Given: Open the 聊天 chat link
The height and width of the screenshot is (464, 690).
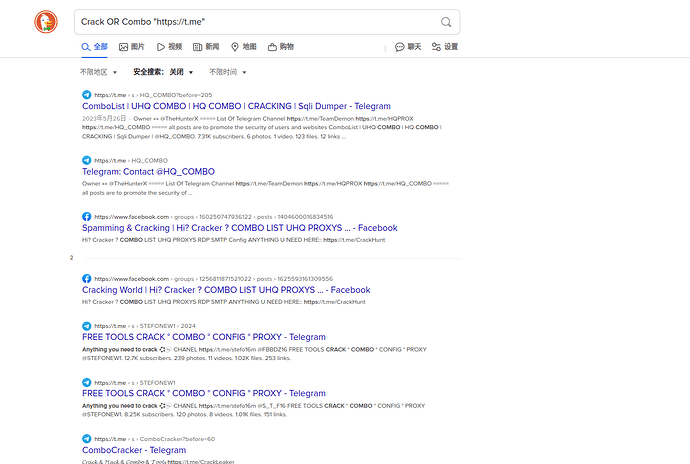Looking at the screenshot, I should click(408, 47).
